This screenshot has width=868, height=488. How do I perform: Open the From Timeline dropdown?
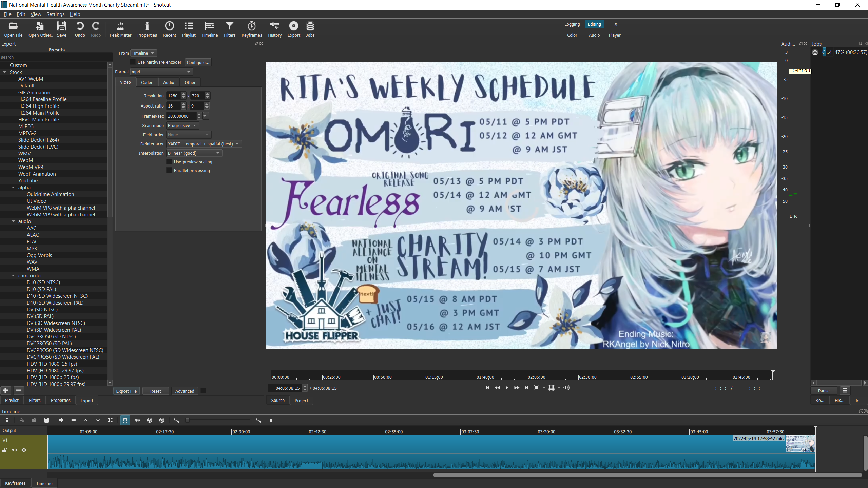pos(143,53)
